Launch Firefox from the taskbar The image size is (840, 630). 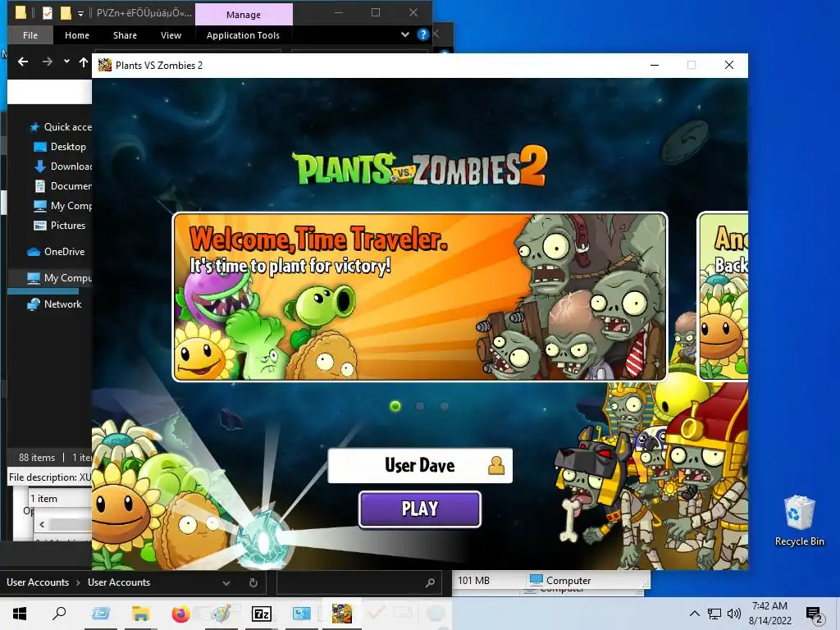181,614
